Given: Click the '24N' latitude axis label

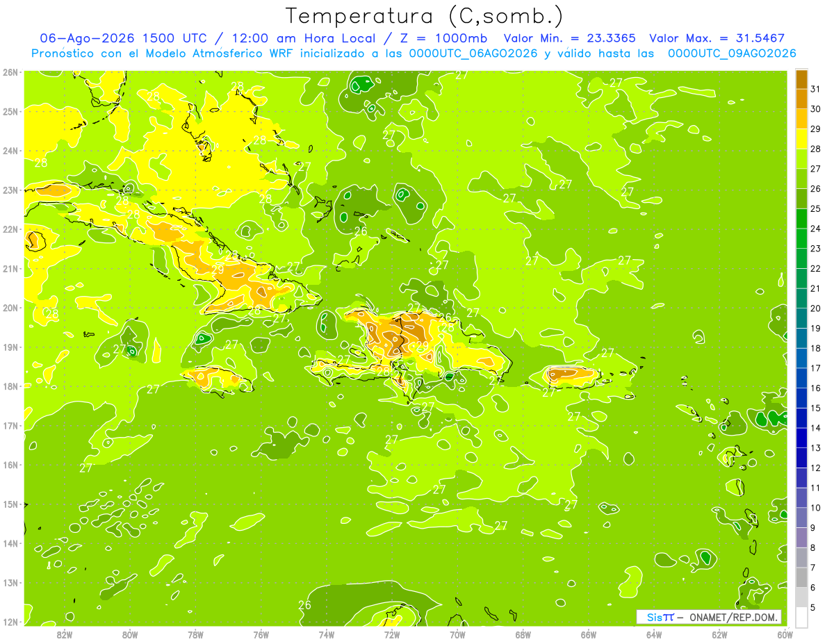Looking at the screenshot, I should point(10,150).
